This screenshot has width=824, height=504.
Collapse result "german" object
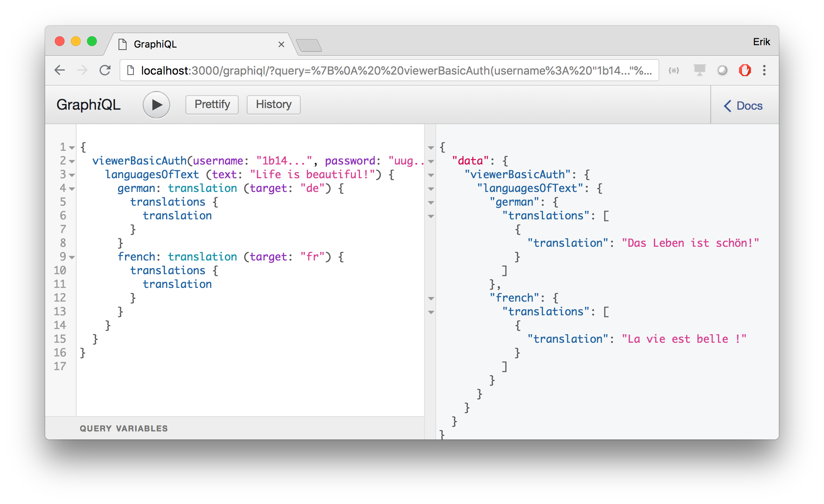coord(431,202)
